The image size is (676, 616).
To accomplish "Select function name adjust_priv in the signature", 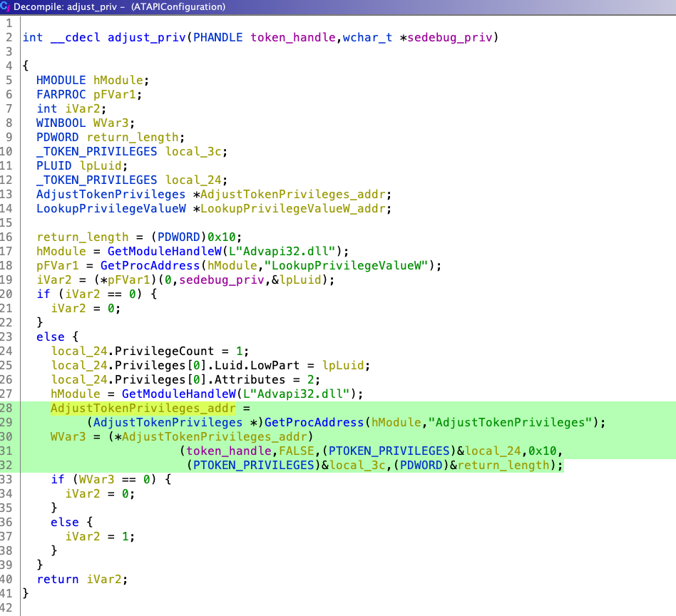I will point(147,38).
